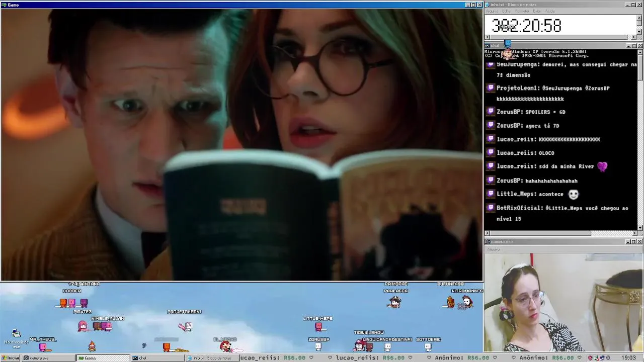Screen dimensions: 644x362
Task: Click chat horizontal scrollbar left arrow
Action: [487, 233]
